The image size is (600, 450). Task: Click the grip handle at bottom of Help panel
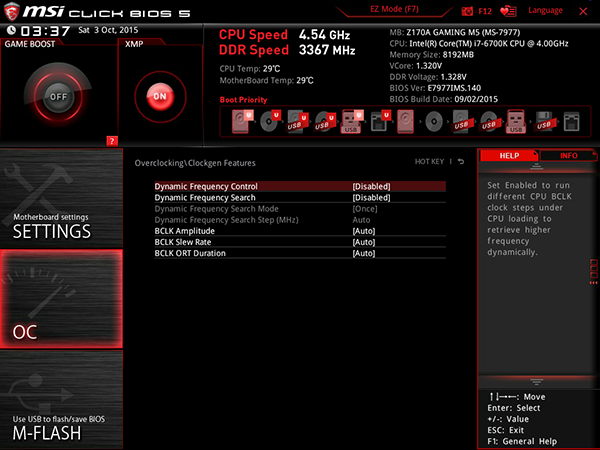536,382
